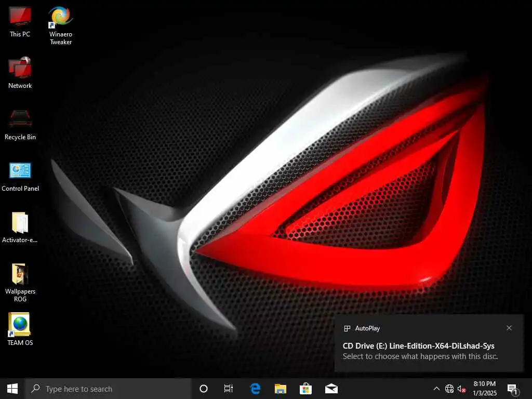Open Task View on the taskbar
This screenshot has height=399, width=532.
point(229,389)
